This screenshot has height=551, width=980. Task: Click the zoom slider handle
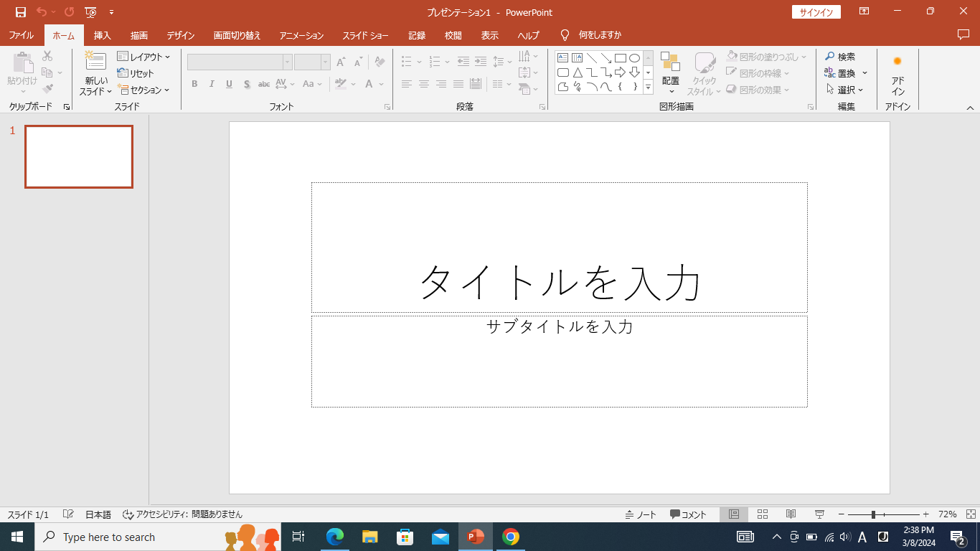873,514
